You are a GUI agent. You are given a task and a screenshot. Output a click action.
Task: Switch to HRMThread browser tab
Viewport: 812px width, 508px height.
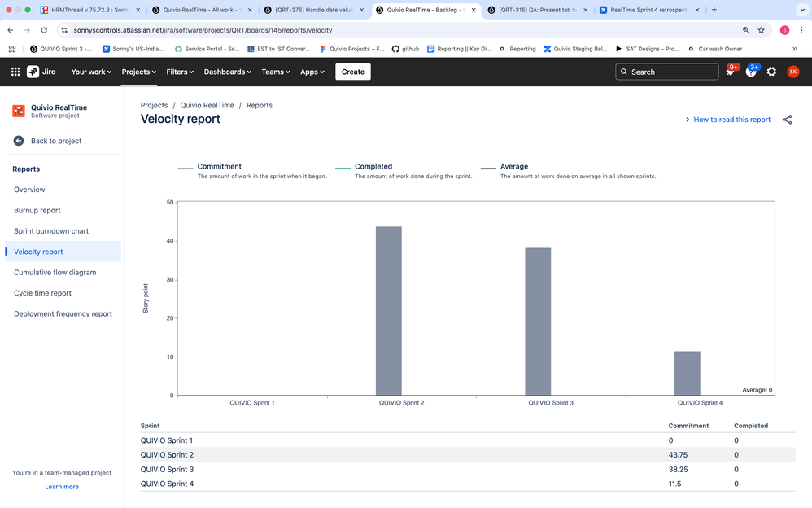pos(90,10)
